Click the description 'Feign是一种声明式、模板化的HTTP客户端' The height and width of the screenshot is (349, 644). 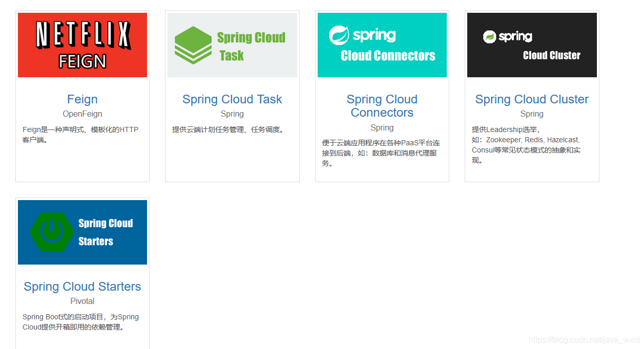(80, 135)
